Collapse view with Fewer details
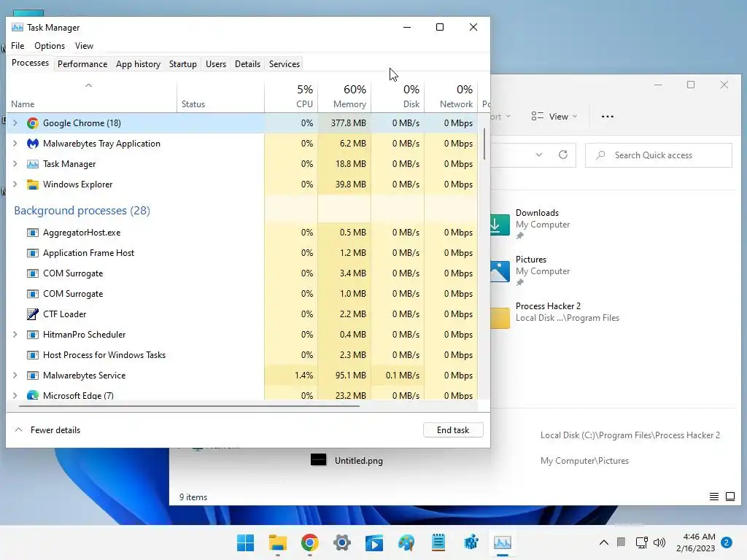This screenshot has height=560, width=747. (47, 430)
